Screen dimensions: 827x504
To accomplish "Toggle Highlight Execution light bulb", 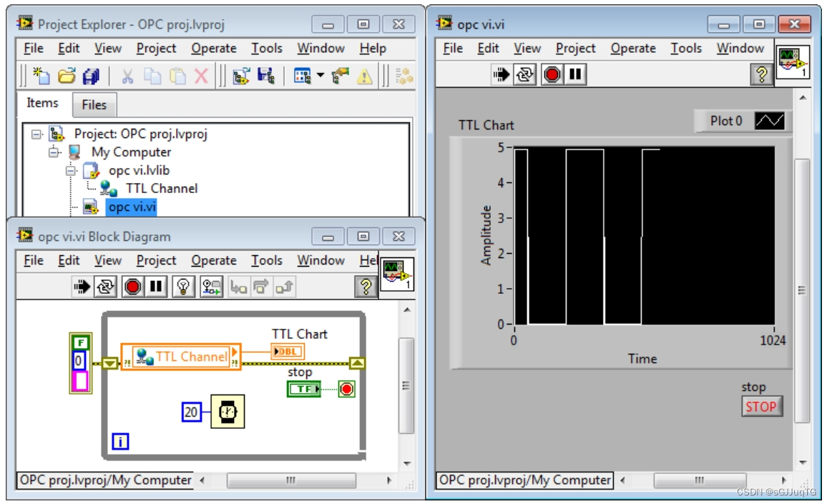I will click(x=183, y=287).
